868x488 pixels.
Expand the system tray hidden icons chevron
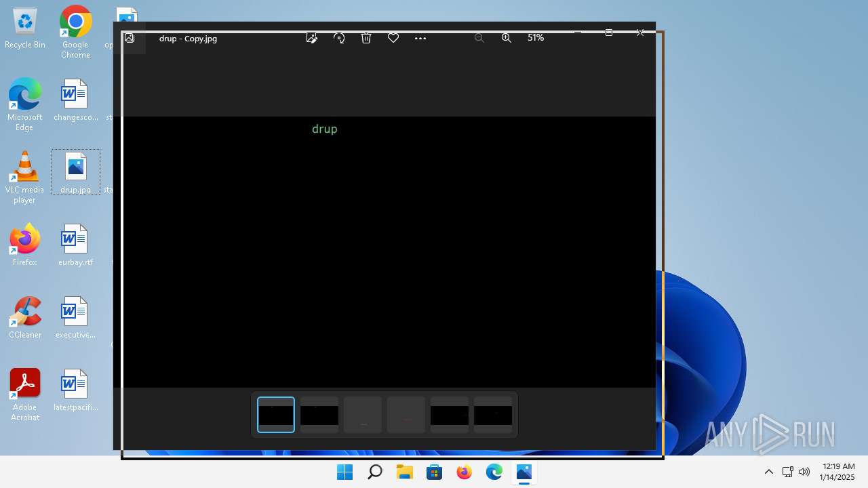click(x=768, y=472)
